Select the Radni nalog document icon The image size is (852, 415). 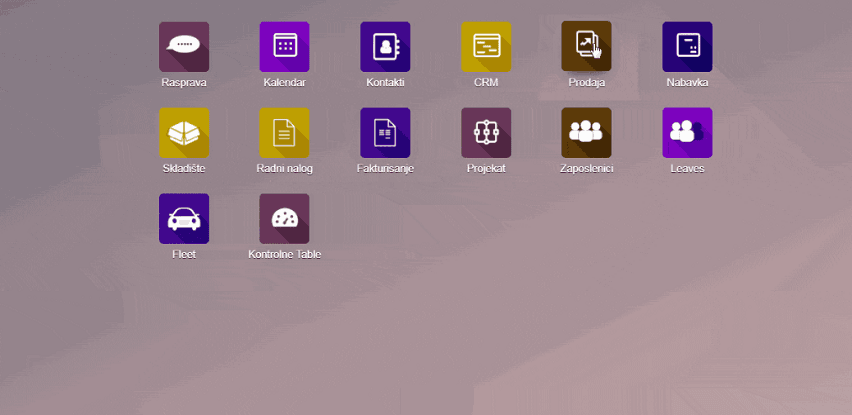(284, 132)
